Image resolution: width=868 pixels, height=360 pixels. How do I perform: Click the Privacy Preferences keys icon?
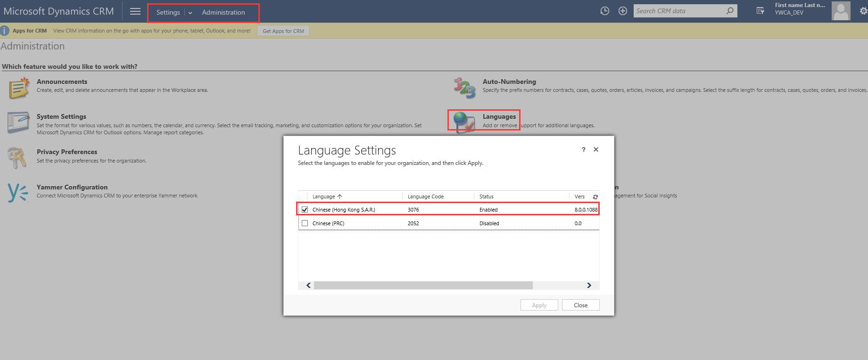tap(17, 158)
